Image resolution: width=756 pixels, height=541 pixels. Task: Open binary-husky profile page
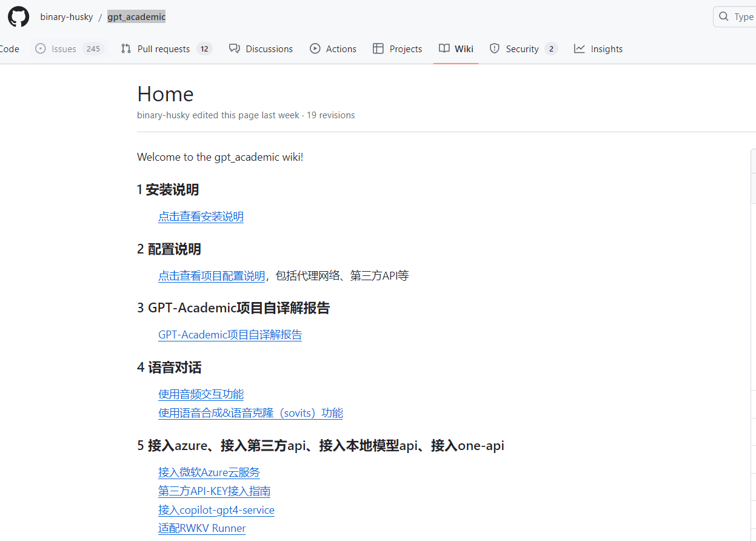click(67, 16)
